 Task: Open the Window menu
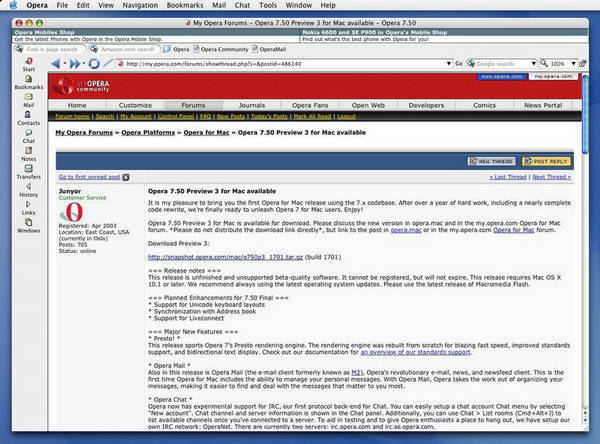(x=299, y=5)
